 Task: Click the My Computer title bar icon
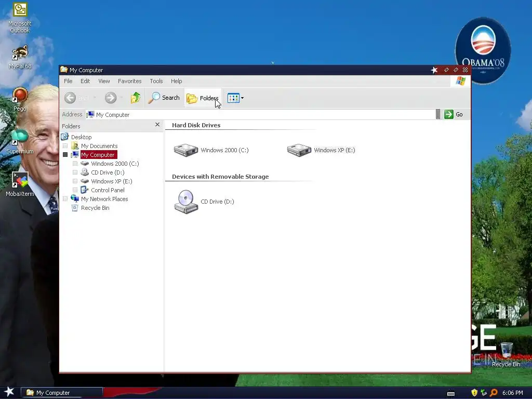tap(64, 70)
